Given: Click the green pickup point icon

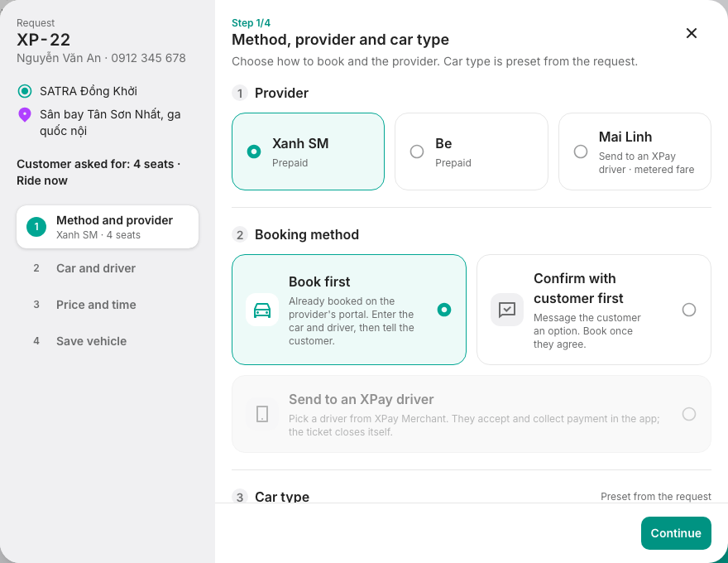Looking at the screenshot, I should pyautogui.click(x=25, y=91).
